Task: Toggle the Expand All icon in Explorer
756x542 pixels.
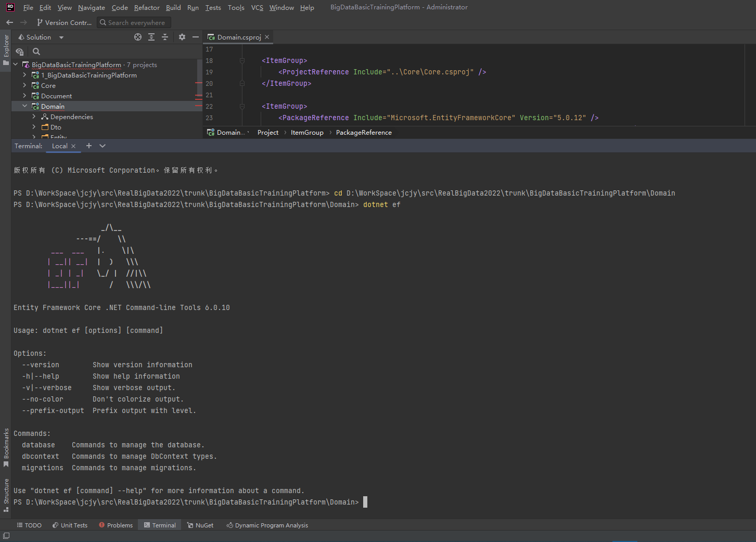Action: pyautogui.click(x=151, y=37)
